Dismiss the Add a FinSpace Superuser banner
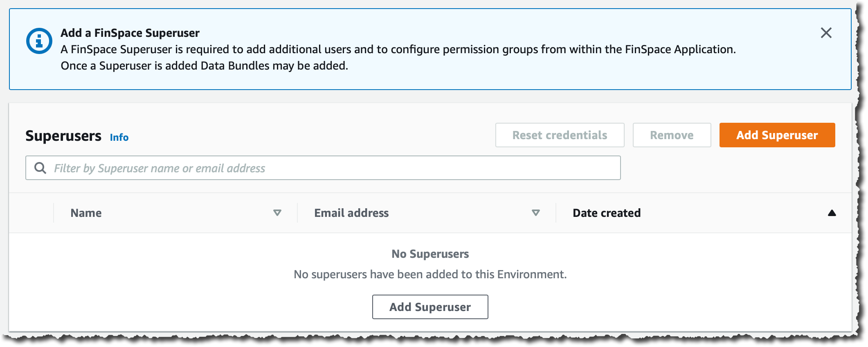Screen dimensions: 868x347 [826, 33]
